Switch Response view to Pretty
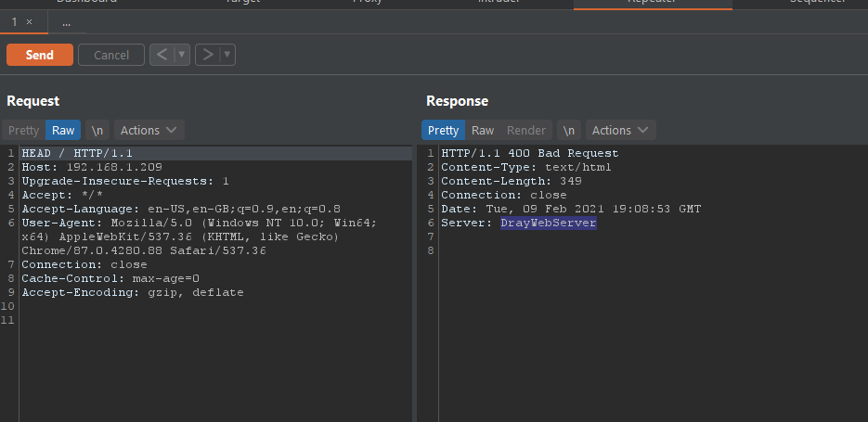This screenshot has width=868, height=422. coord(444,130)
